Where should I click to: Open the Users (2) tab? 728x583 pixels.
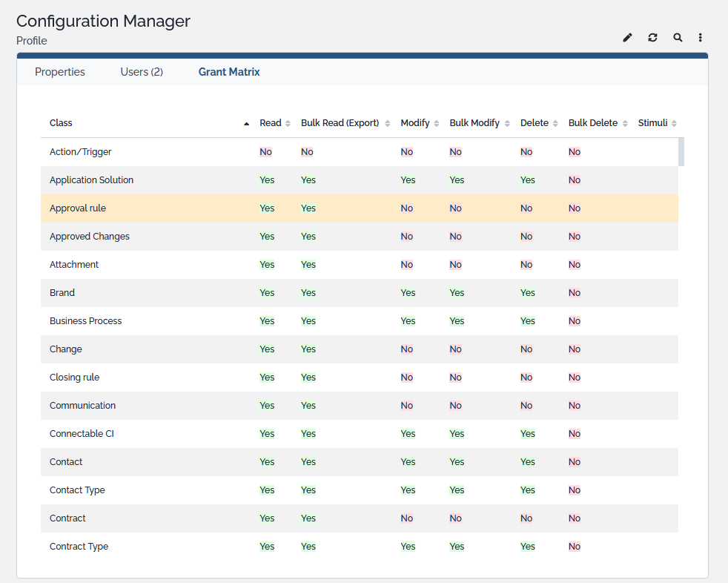coord(142,72)
